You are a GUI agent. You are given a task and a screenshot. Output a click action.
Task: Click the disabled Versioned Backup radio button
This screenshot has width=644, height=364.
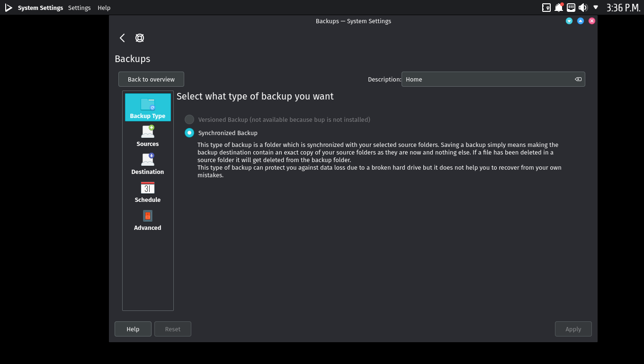tap(189, 119)
